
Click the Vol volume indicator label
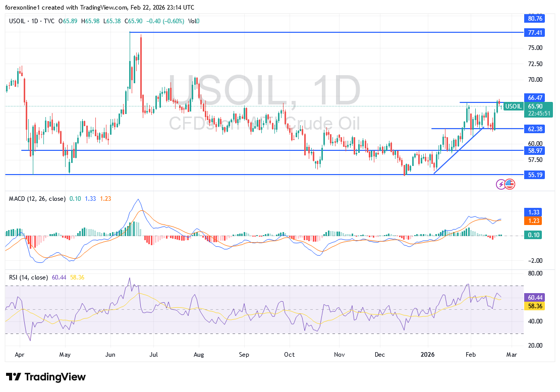pos(192,21)
